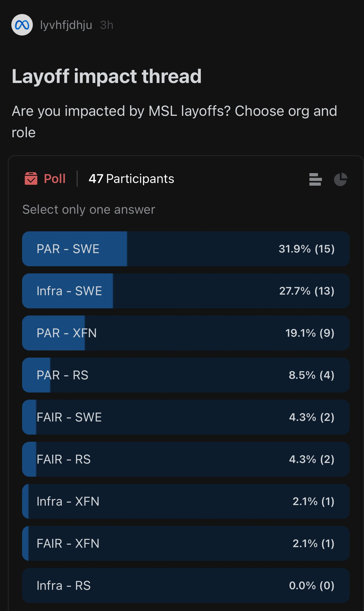Tap the 3h post timestamp
364x611 pixels.
[107, 25]
